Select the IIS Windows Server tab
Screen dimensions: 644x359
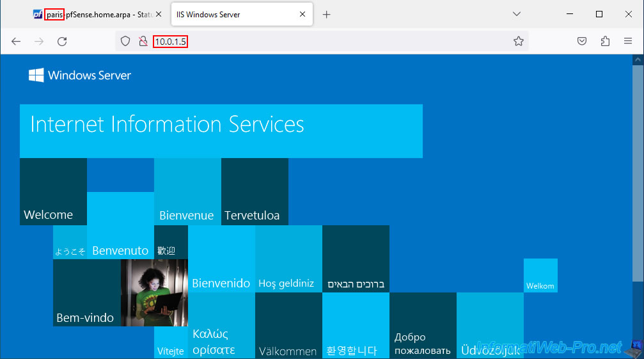point(242,14)
